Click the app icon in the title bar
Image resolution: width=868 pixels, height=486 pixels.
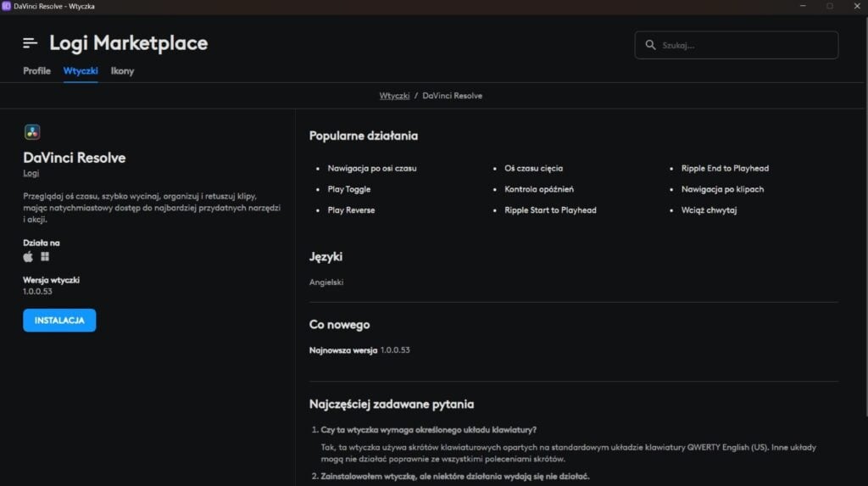7,6
